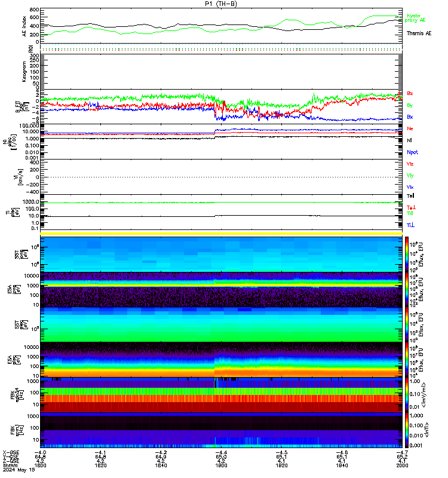Click the "1840" time tick label
The width and height of the screenshot is (448, 478).
pyautogui.click(x=161, y=465)
